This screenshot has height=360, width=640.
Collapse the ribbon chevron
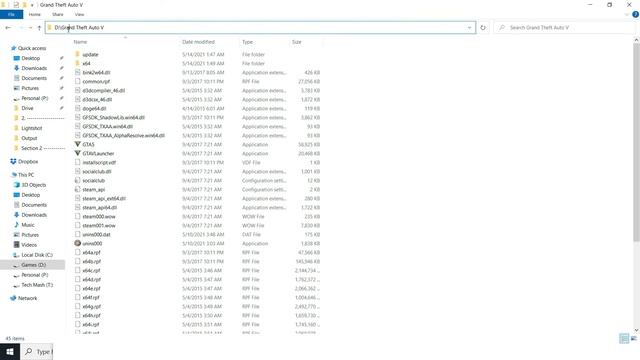(x=627, y=14)
